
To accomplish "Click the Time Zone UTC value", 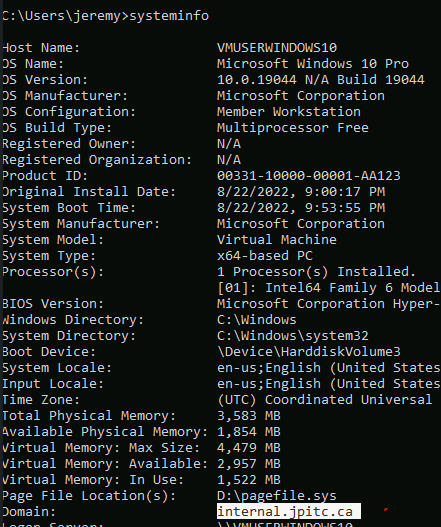I will click(x=325, y=400).
